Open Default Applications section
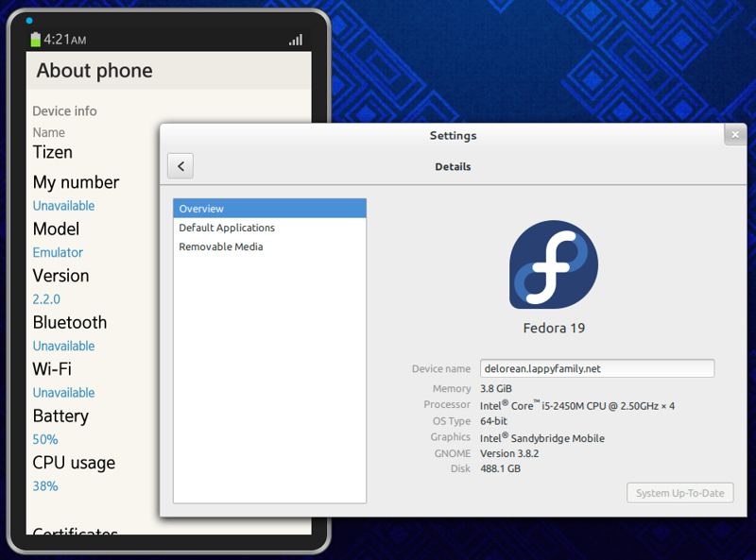The height and width of the screenshot is (560, 756). point(269,228)
